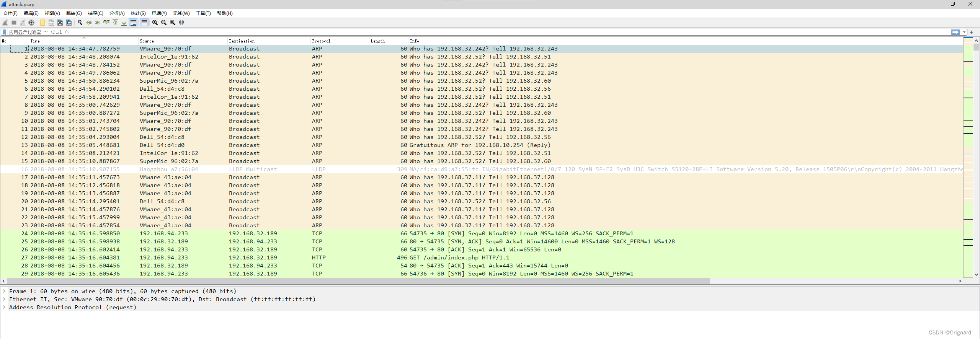Click the packet list horizontal scrollbar thumb

(x=358, y=281)
